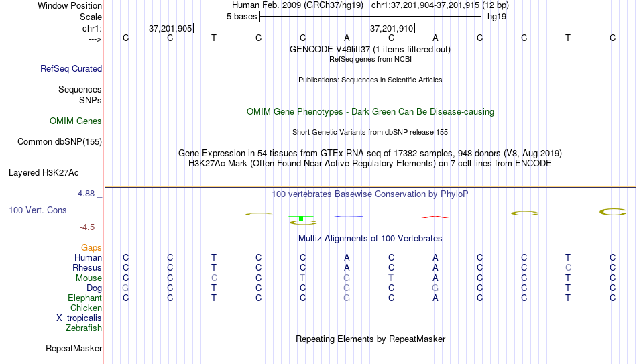Click the 4.88 upper conservation scale value
This screenshot has height=364, width=637.
click(x=86, y=194)
